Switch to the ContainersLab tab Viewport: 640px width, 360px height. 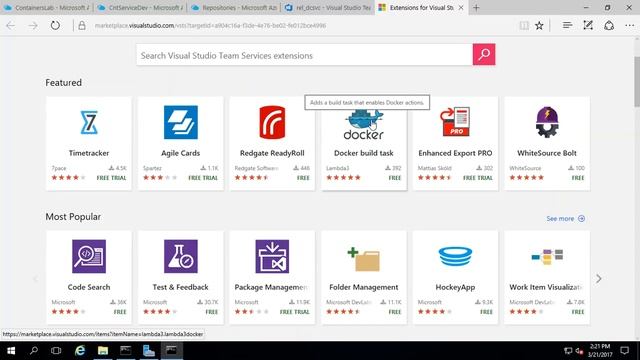pos(47,8)
